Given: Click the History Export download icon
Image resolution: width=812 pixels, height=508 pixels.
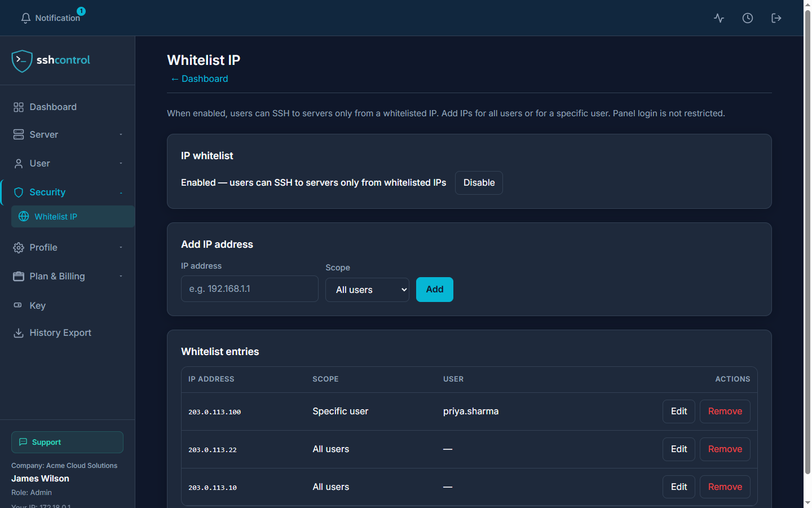Looking at the screenshot, I should pyautogui.click(x=19, y=333).
